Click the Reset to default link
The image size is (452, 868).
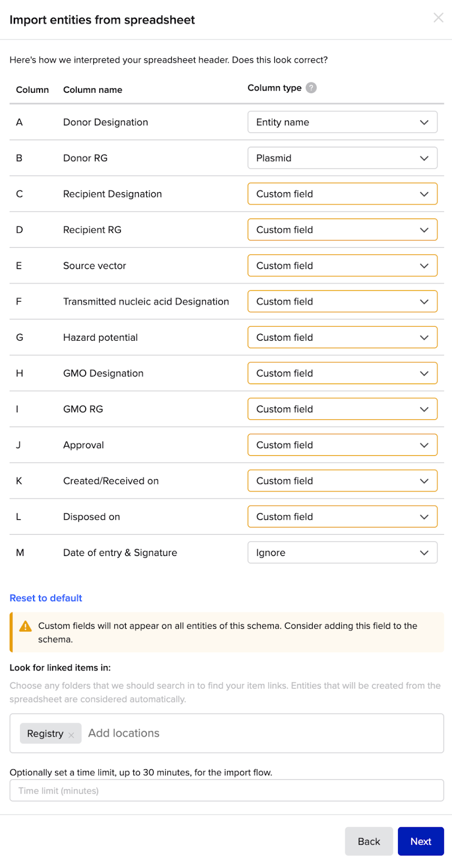tap(46, 598)
